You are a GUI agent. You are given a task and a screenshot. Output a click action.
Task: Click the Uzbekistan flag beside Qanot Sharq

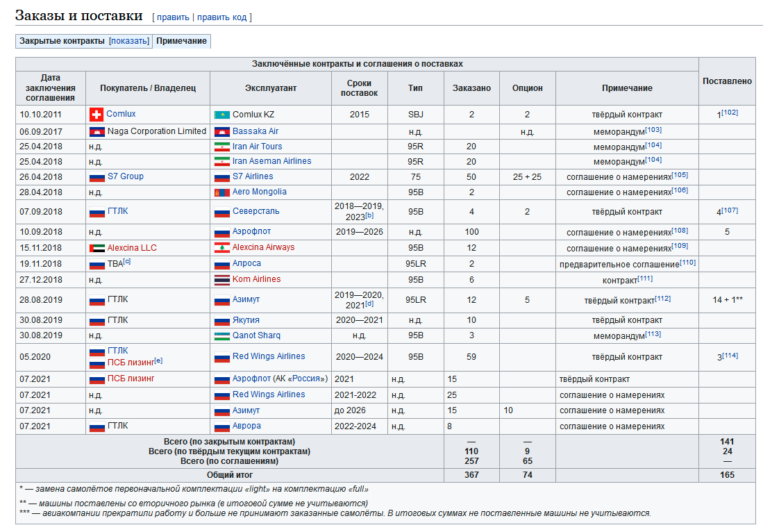coord(222,336)
